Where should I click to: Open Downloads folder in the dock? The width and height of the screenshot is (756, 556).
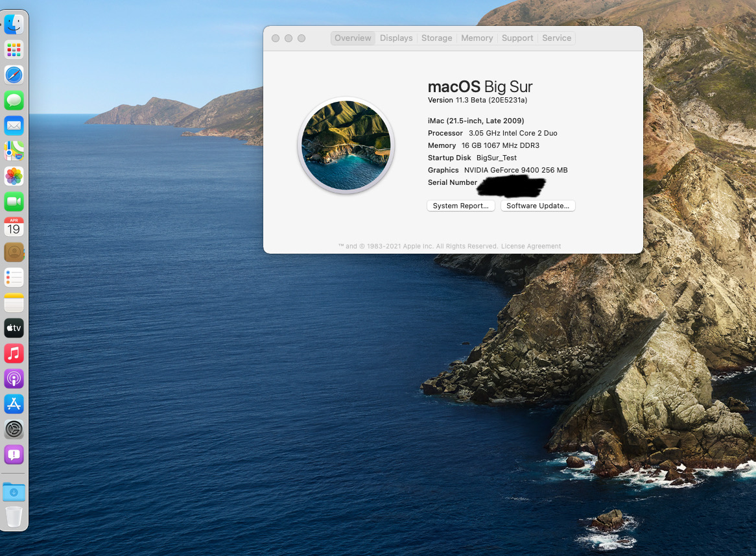click(x=14, y=492)
